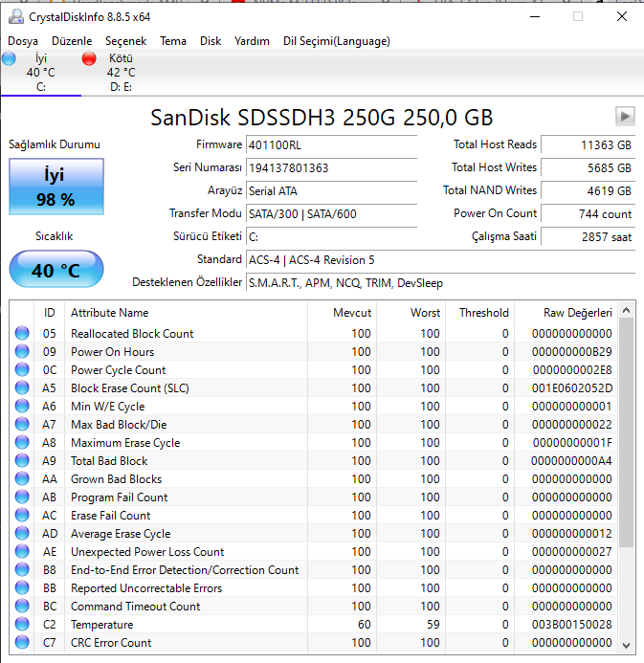Click the İyi 98 % health status button
Viewport: 644px width, 663px height.
pos(56,187)
